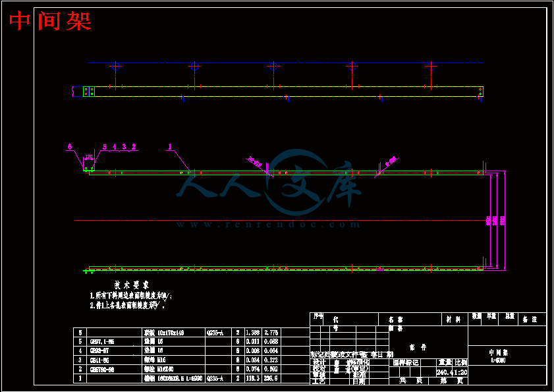Click the magenta callout number 2
Viewport: 554px width, 392px height.
[134, 146]
